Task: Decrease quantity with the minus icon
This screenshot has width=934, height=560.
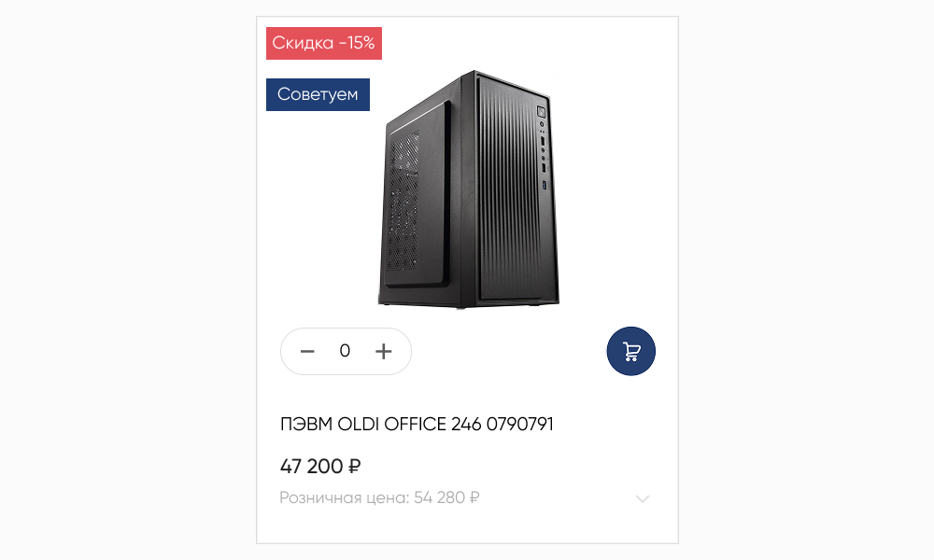Action: pos(307,352)
